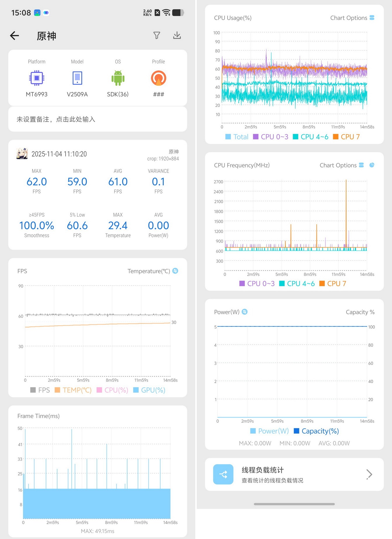Click the 线程负载统计 title link
Viewport: 392px width, 539px height.
262,470
